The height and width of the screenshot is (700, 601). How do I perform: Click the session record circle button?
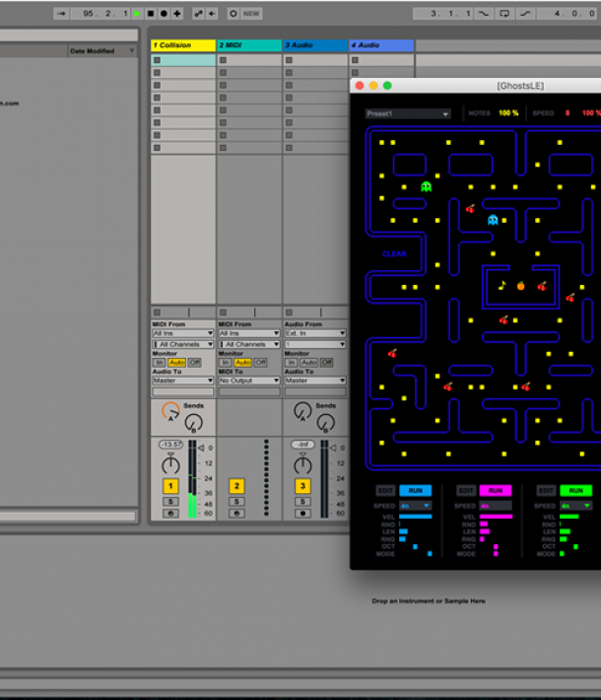tap(233, 14)
